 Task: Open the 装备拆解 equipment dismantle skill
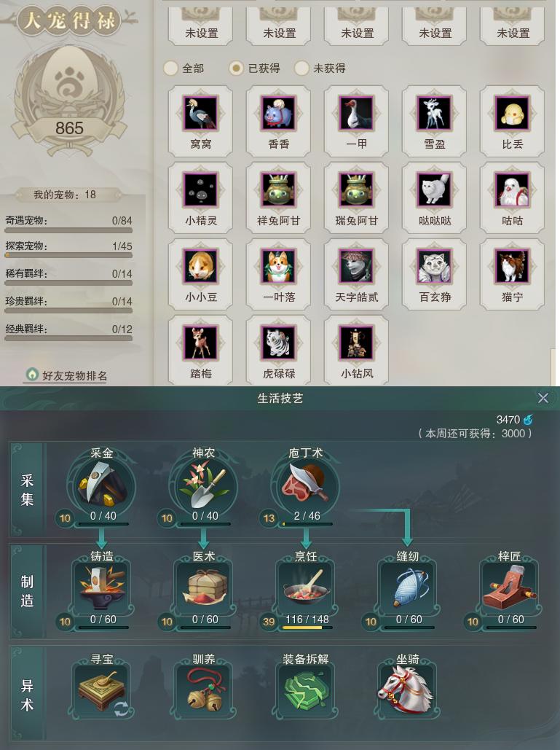[306, 690]
